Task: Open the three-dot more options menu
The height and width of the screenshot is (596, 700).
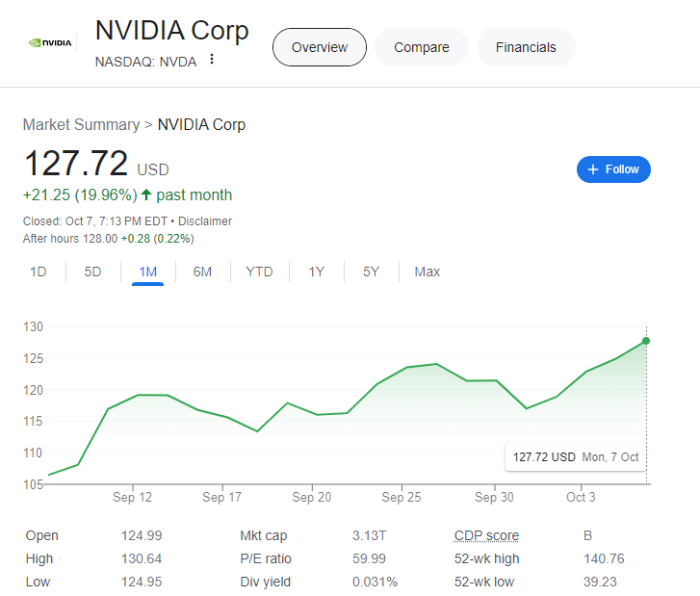Action: pos(212,60)
